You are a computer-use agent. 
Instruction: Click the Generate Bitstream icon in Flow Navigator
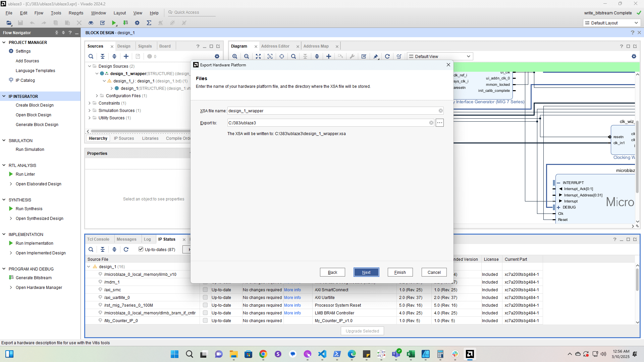point(11,278)
